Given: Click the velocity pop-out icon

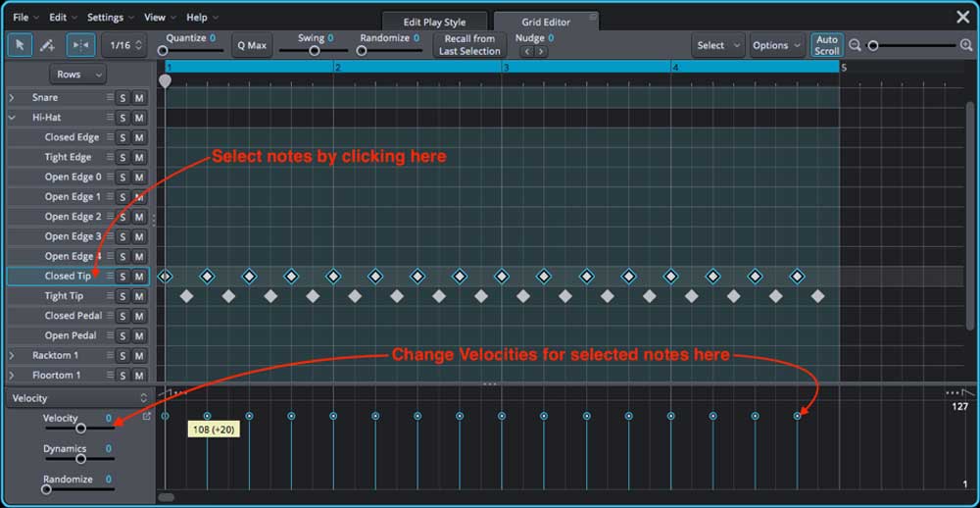Looking at the screenshot, I should (x=147, y=417).
